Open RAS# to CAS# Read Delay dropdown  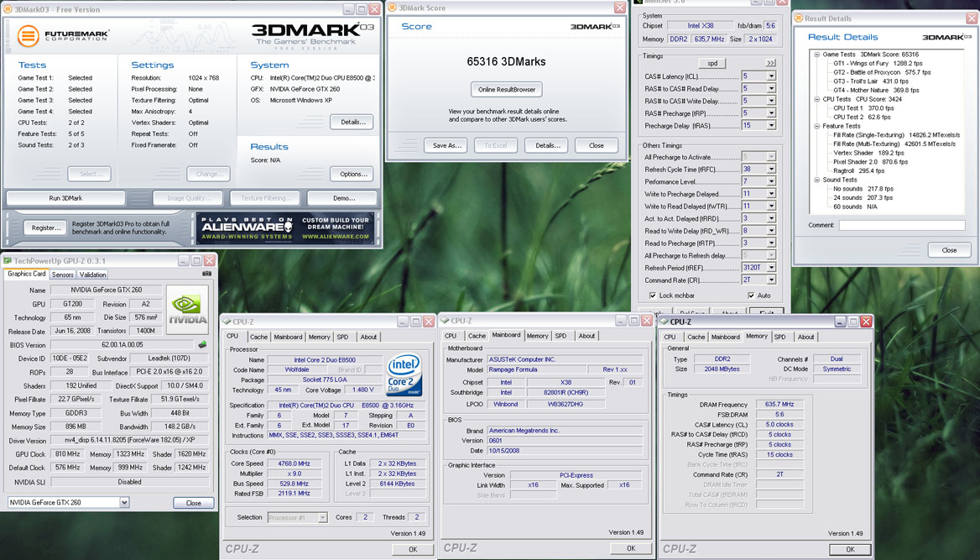coord(771,89)
